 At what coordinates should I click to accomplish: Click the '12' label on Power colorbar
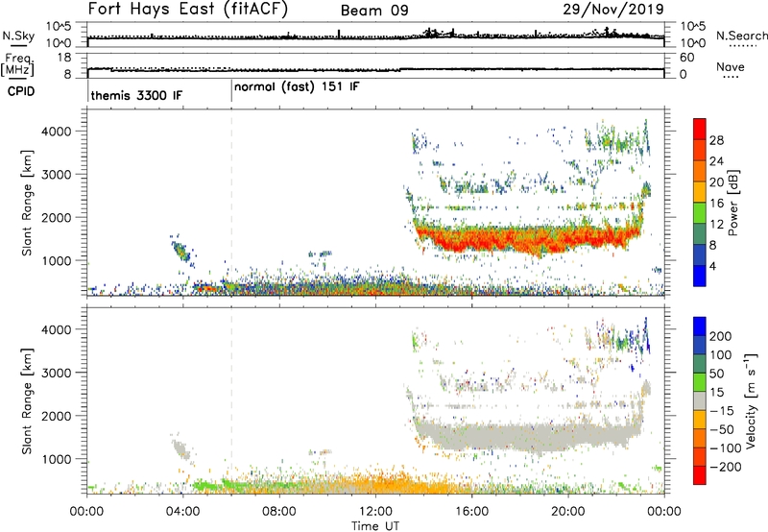click(x=716, y=225)
